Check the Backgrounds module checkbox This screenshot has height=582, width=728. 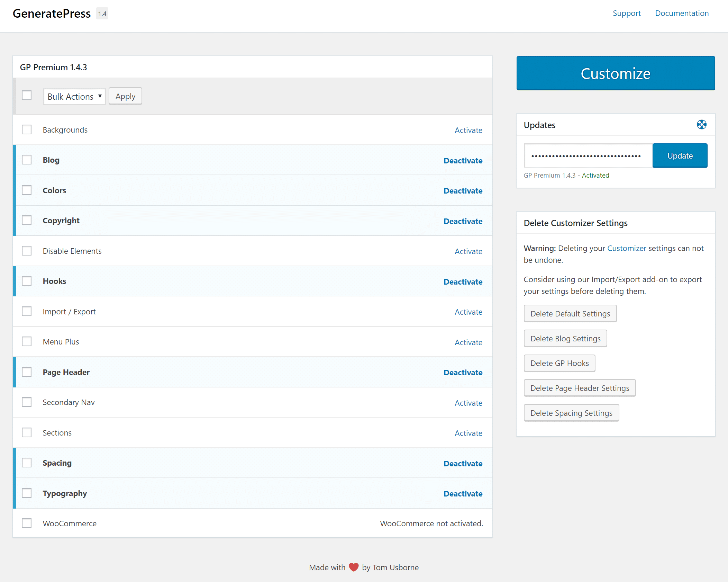coord(27,129)
